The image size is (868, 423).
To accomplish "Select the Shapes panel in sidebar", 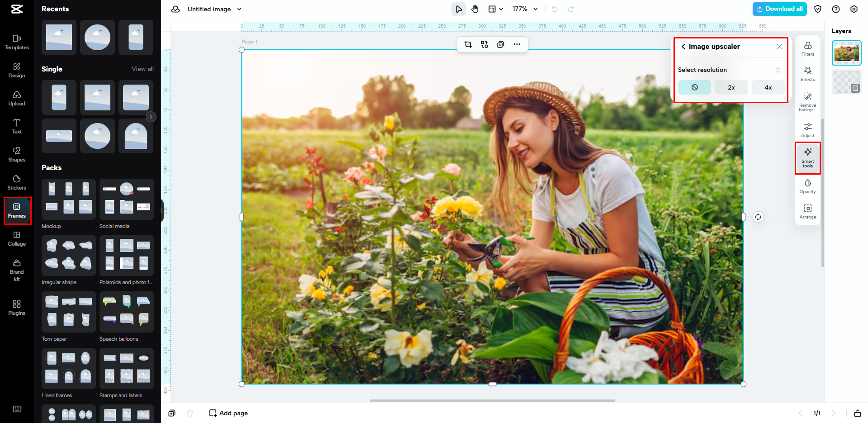I will [16, 154].
